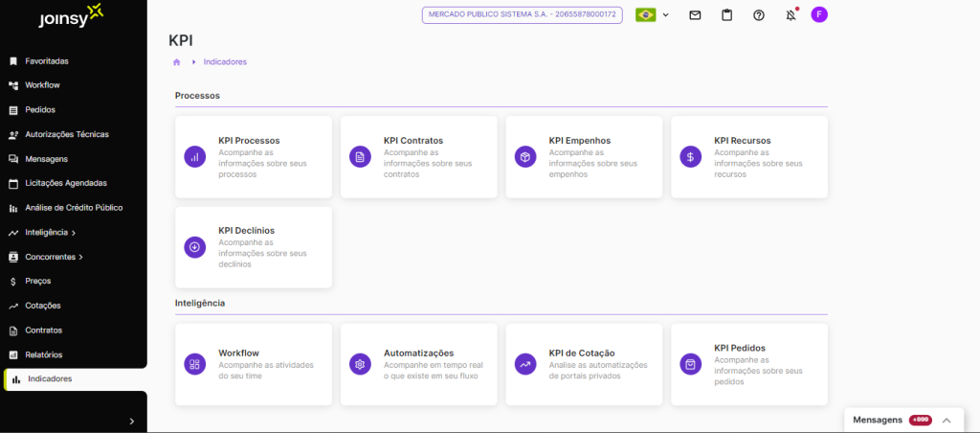The image size is (980, 433).
Task: Go to Análise de Crédito Público
Action: 73,208
